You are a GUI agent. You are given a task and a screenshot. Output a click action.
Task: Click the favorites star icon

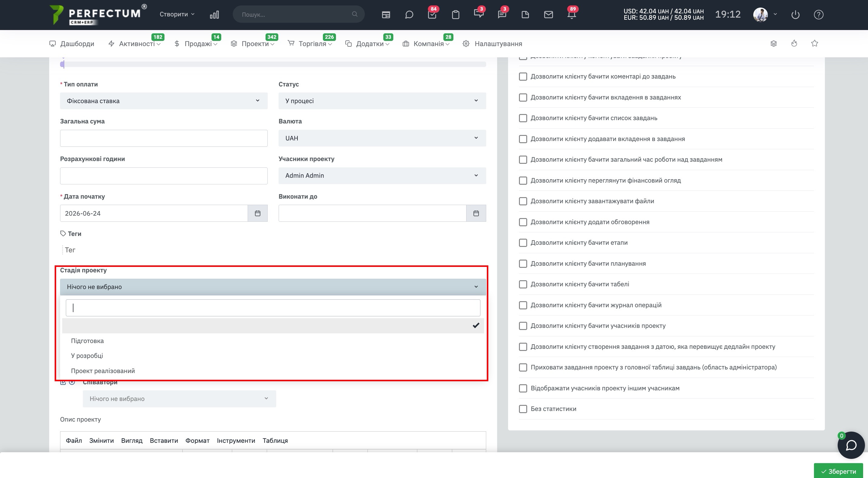[x=814, y=43]
